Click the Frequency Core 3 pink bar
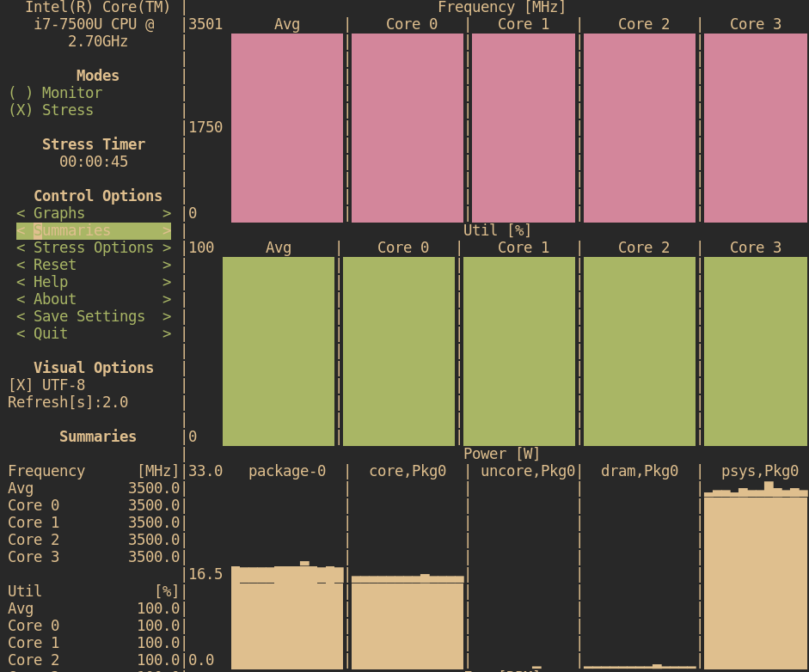Image resolution: width=809 pixels, height=672 pixels. click(756, 128)
